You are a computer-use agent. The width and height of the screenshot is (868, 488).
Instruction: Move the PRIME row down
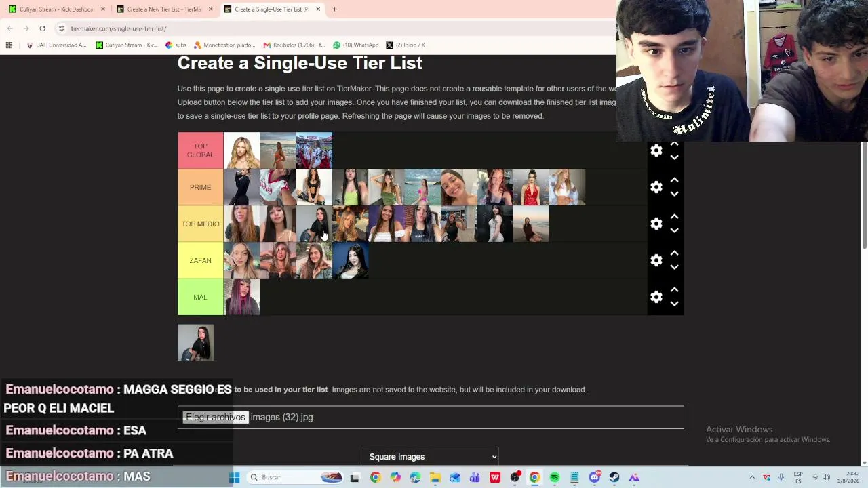pyautogui.click(x=674, y=194)
